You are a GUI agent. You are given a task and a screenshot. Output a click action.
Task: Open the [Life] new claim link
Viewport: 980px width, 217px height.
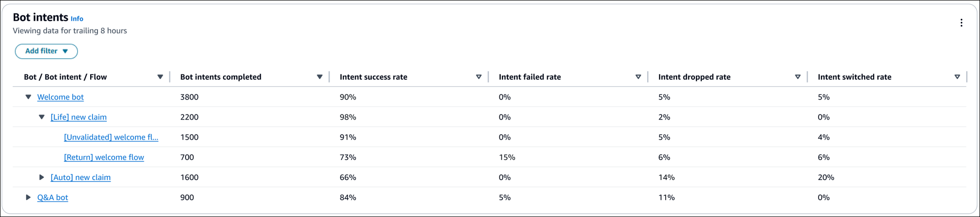click(79, 117)
